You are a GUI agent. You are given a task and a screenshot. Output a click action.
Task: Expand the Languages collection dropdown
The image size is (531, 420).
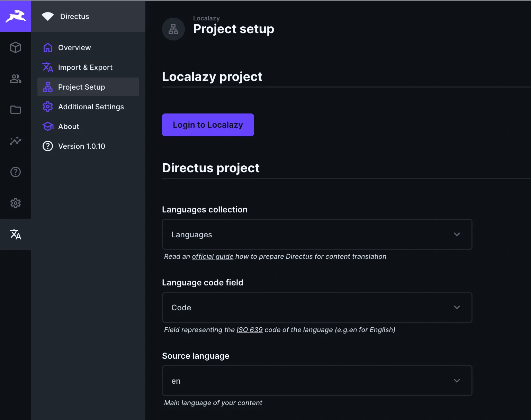pyautogui.click(x=317, y=234)
